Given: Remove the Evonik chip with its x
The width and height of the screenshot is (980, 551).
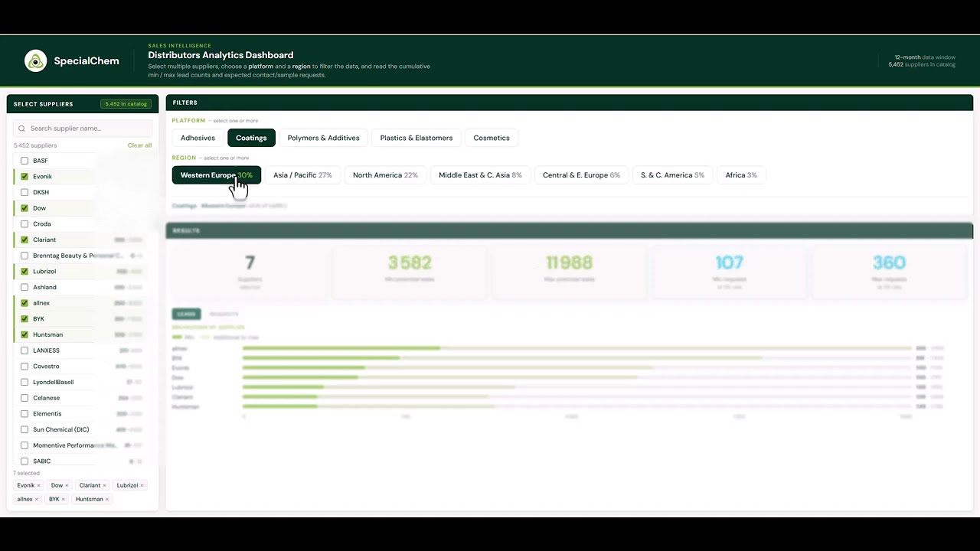Looking at the screenshot, I should (38, 486).
